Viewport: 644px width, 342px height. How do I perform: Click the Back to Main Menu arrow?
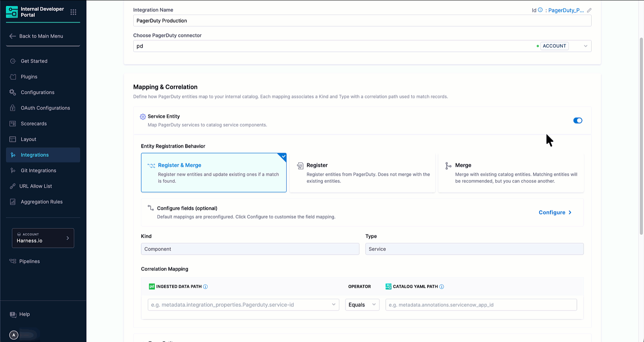[13, 36]
